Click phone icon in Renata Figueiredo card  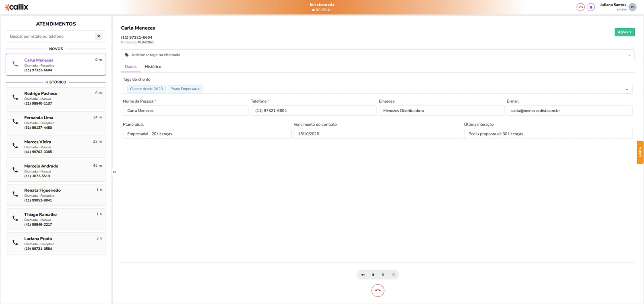15,194
